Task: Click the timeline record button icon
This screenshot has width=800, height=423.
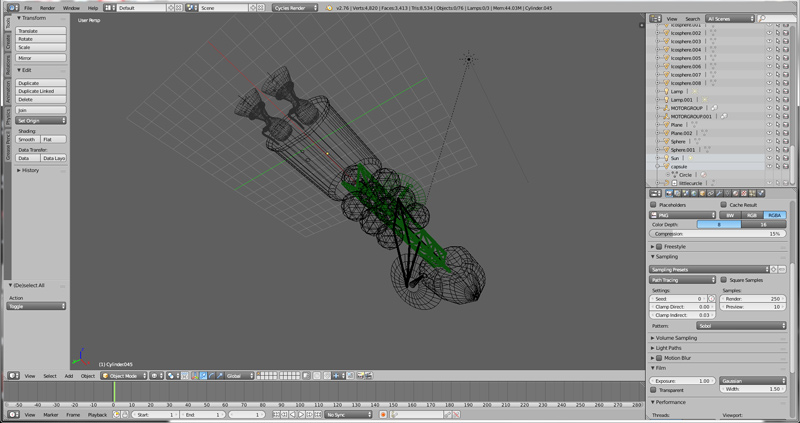Action: (x=382, y=414)
